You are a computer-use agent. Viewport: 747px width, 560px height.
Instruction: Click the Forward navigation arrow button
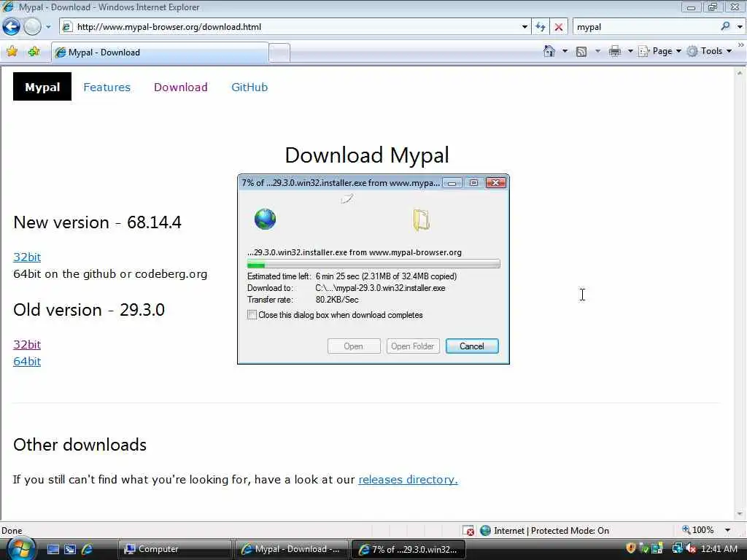coord(32,27)
